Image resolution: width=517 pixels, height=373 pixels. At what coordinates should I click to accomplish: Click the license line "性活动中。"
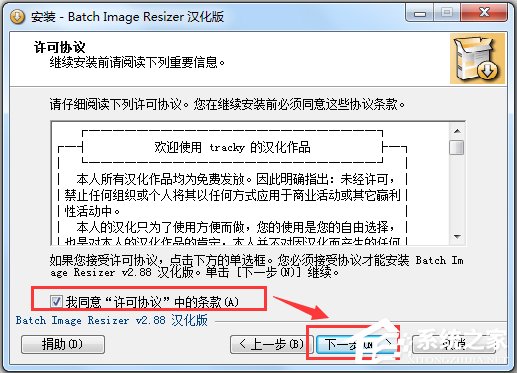point(92,211)
